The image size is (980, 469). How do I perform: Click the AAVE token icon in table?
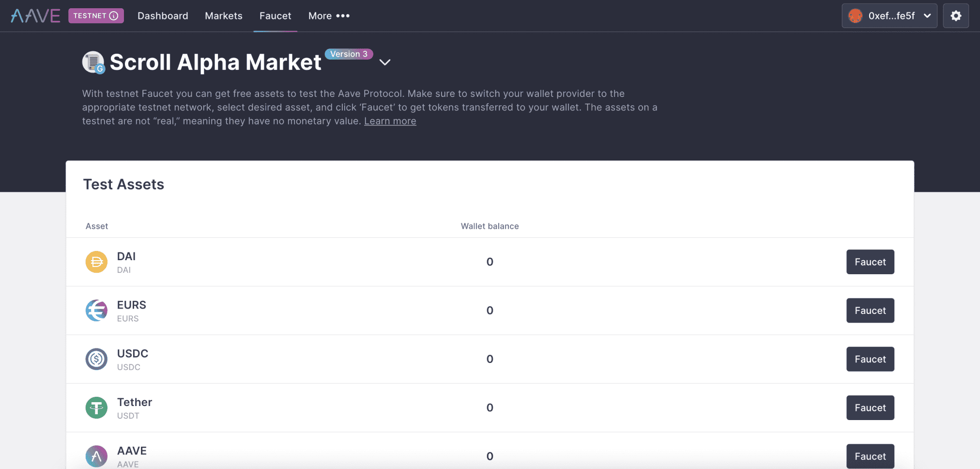(x=96, y=456)
